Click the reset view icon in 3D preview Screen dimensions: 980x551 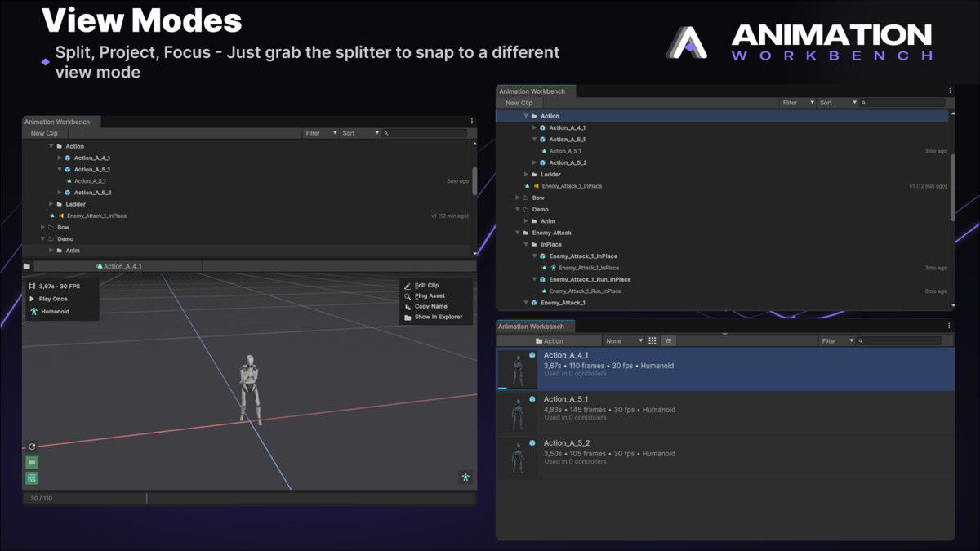[x=32, y=447]
